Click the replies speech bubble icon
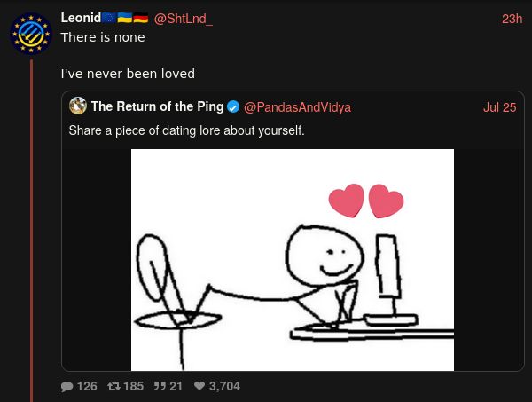 [66, 386]
